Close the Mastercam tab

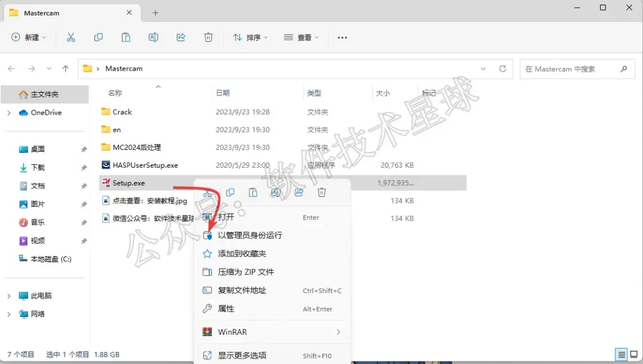pos(129,12)
